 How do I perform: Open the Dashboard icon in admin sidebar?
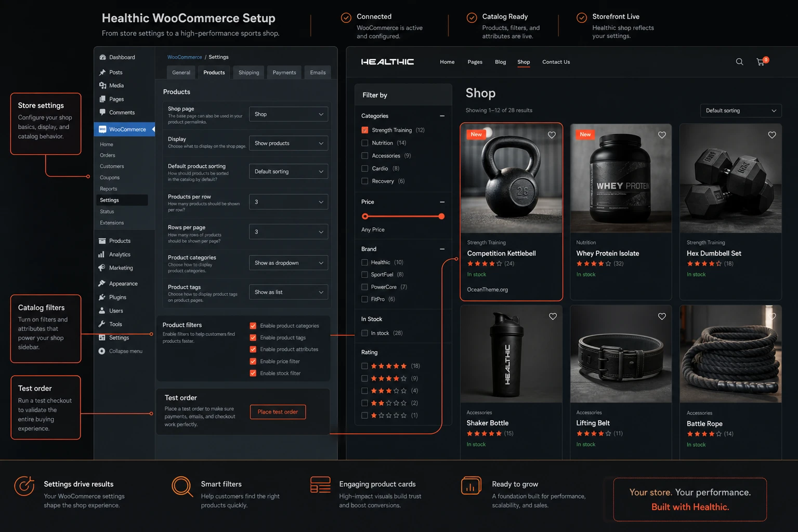click(102, 57)
